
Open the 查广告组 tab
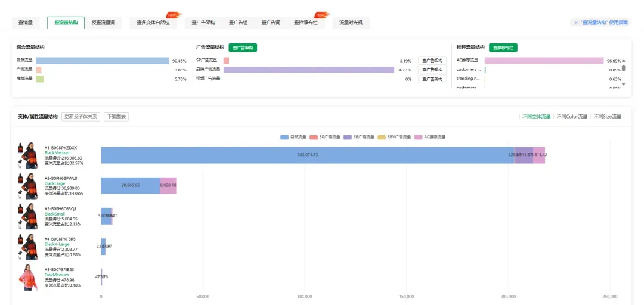tap(238, 23)
